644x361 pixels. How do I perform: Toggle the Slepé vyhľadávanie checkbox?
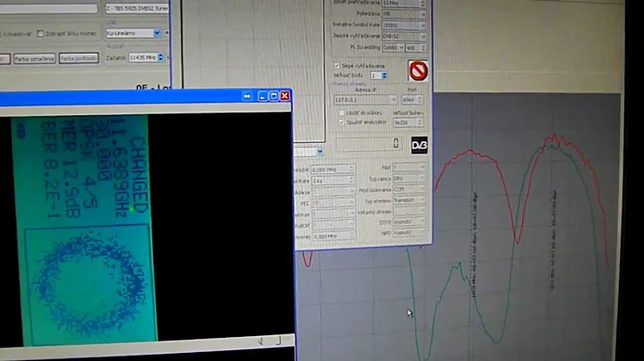tap(337, 65)
